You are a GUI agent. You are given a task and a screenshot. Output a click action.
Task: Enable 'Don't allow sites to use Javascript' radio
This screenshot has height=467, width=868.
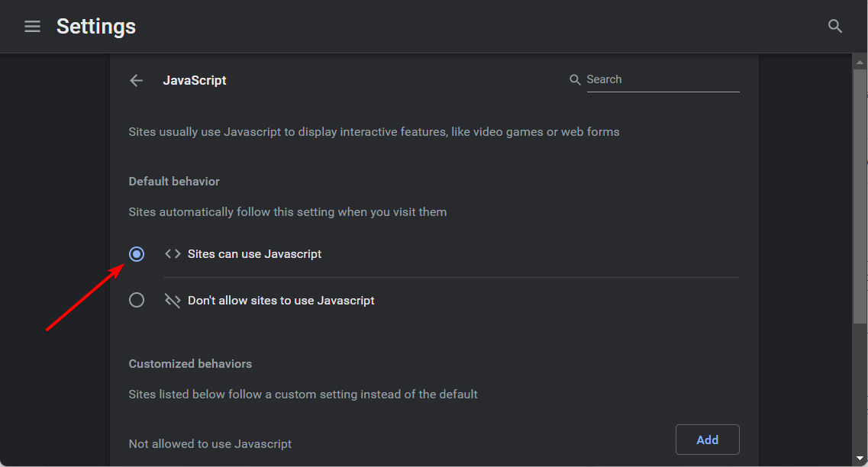coord(137,301)
